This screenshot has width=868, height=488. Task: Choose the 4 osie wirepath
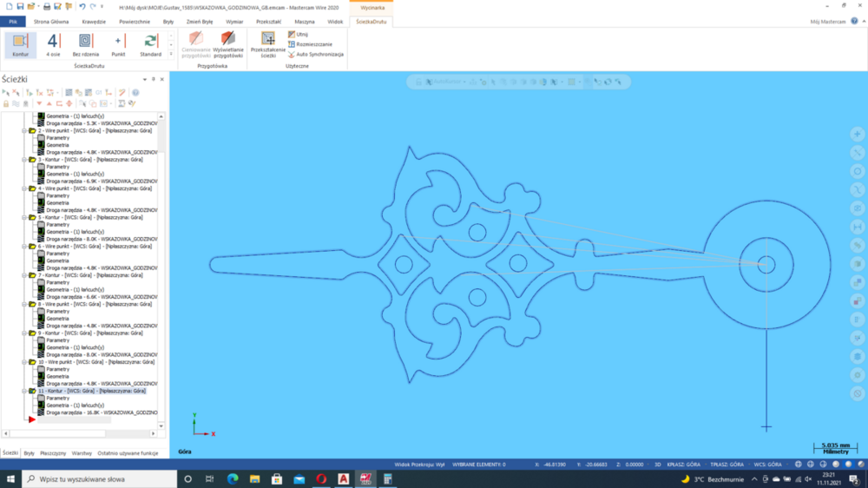coord(53,45)
